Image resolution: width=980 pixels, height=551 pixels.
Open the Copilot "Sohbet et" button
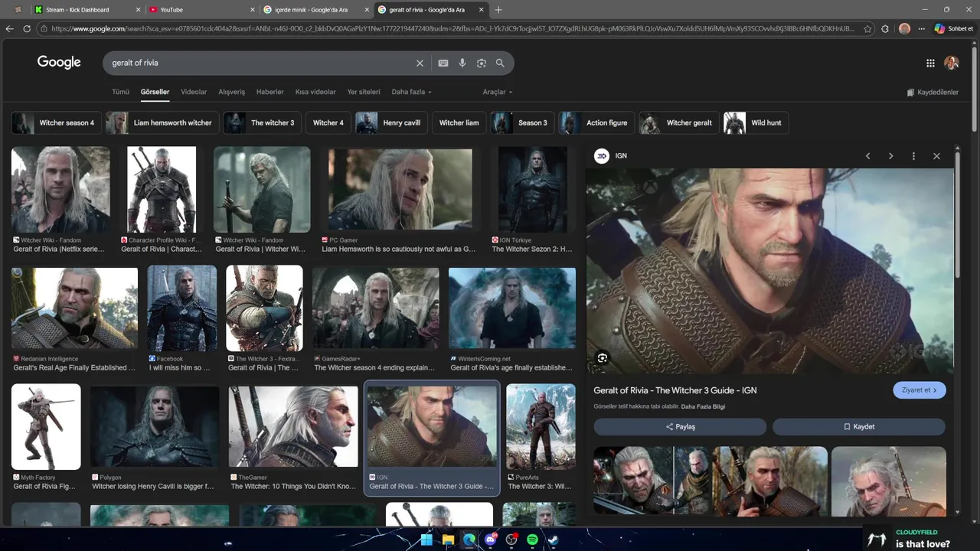[x=954, y=28]
